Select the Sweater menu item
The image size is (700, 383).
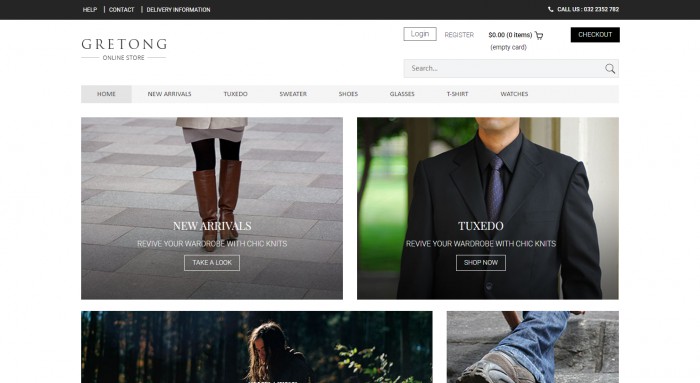(293, 94)
